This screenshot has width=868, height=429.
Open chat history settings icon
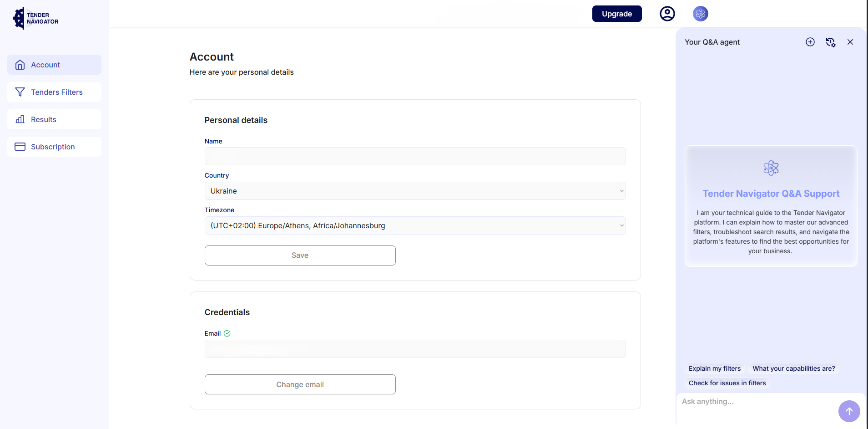tap(830, 42)
